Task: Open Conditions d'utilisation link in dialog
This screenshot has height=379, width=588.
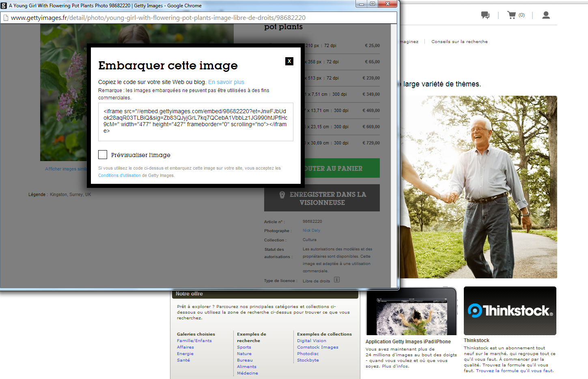Action: pyautogui.click(x=119, y=175)
